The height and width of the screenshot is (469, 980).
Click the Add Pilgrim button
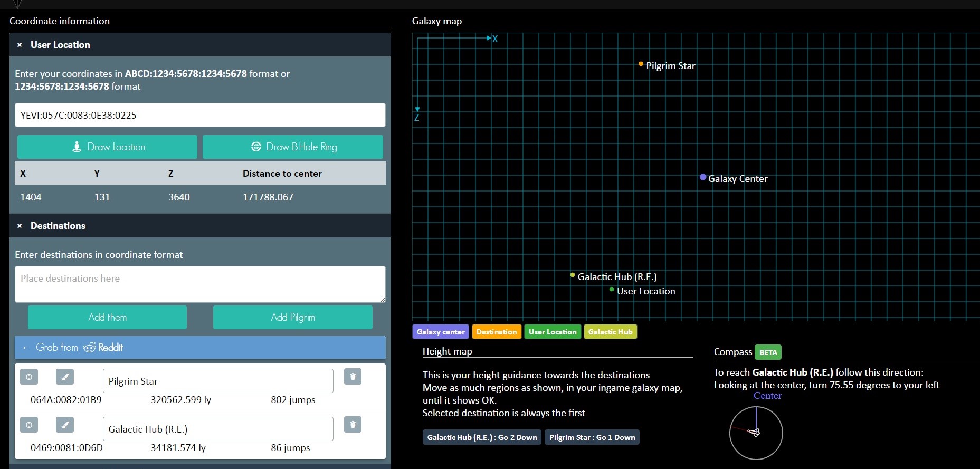point(293,318)
